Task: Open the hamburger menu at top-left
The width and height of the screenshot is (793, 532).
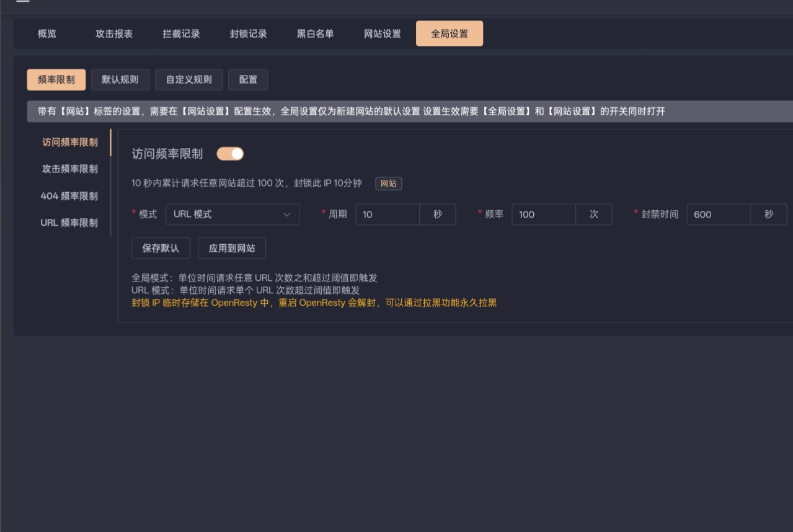Action: tap(22, 2)
